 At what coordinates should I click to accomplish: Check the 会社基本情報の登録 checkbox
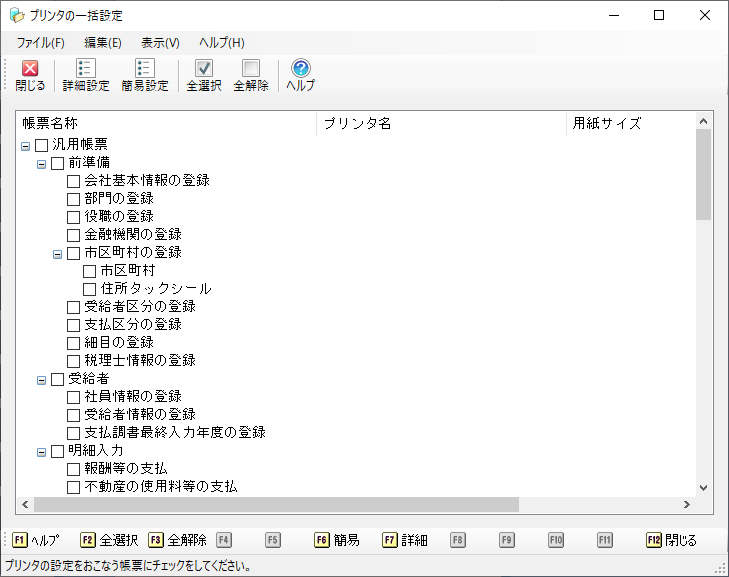(74, 181)
